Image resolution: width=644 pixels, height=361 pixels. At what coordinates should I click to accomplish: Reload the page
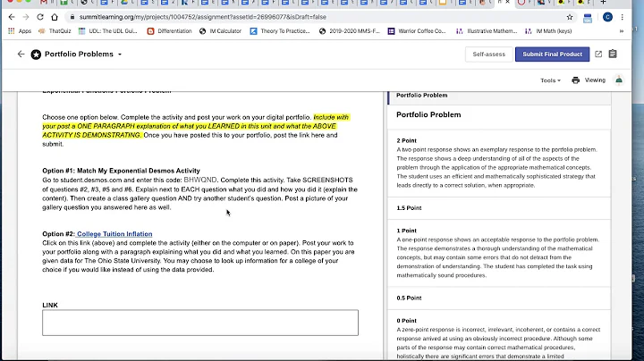[40, 17]
